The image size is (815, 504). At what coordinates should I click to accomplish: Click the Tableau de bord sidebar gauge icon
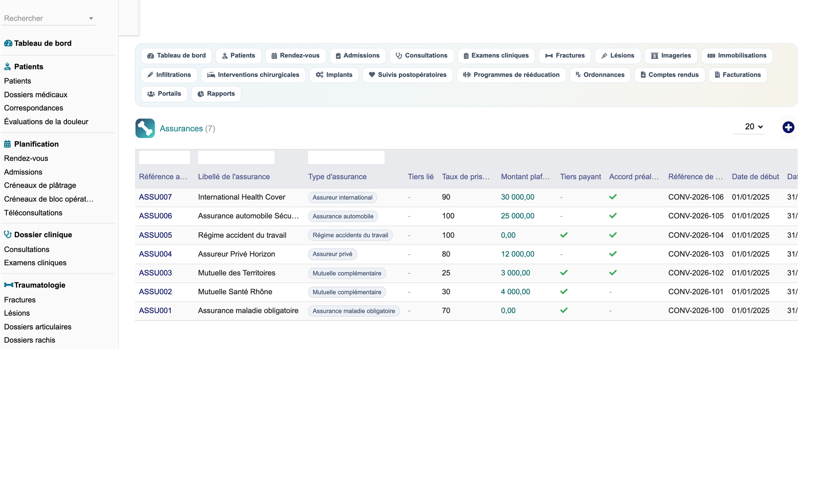(x=8, y=43)
